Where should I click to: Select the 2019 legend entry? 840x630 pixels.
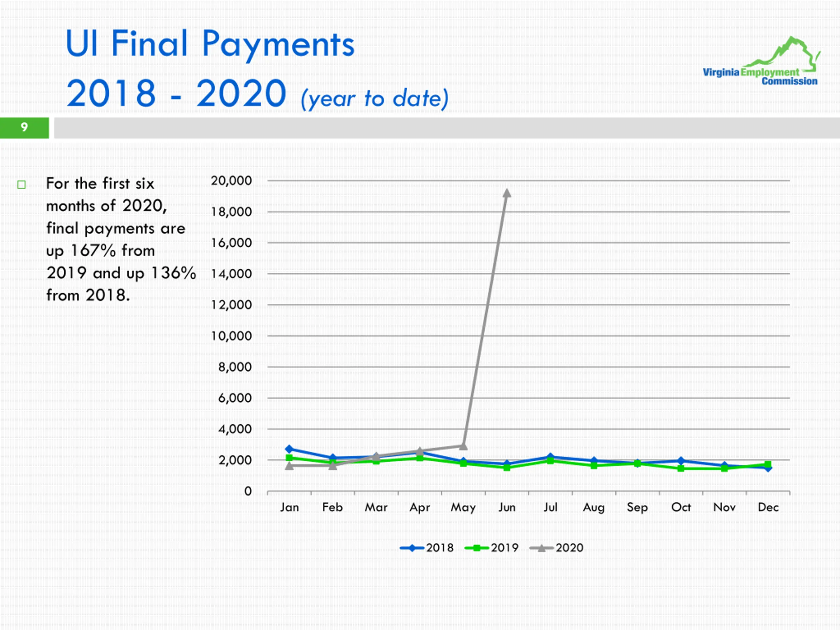tap(492, 548)
